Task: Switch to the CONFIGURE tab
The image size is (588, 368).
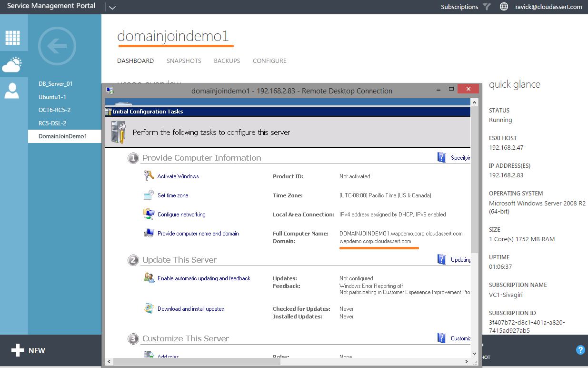Action: (269, 61)
